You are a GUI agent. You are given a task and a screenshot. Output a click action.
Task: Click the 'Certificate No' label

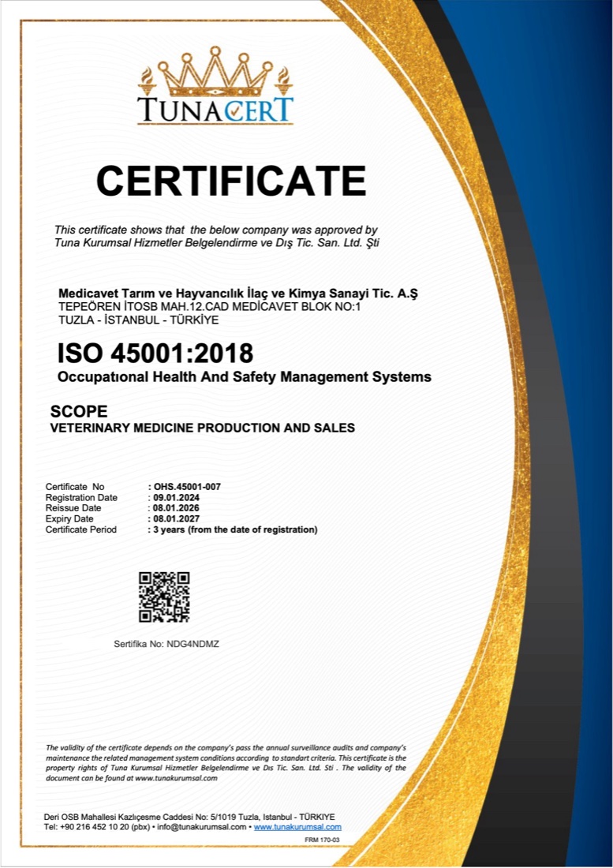coord(75,487)
